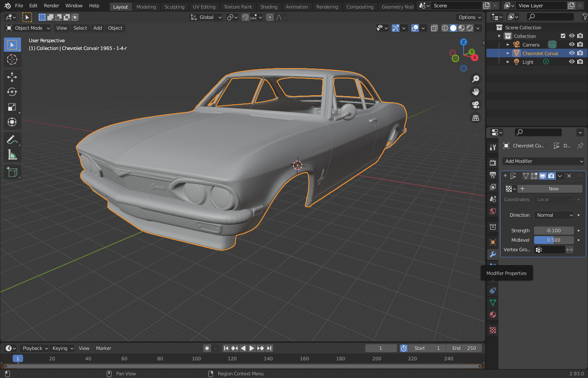Activate the Rotate tool

point(12,92)
